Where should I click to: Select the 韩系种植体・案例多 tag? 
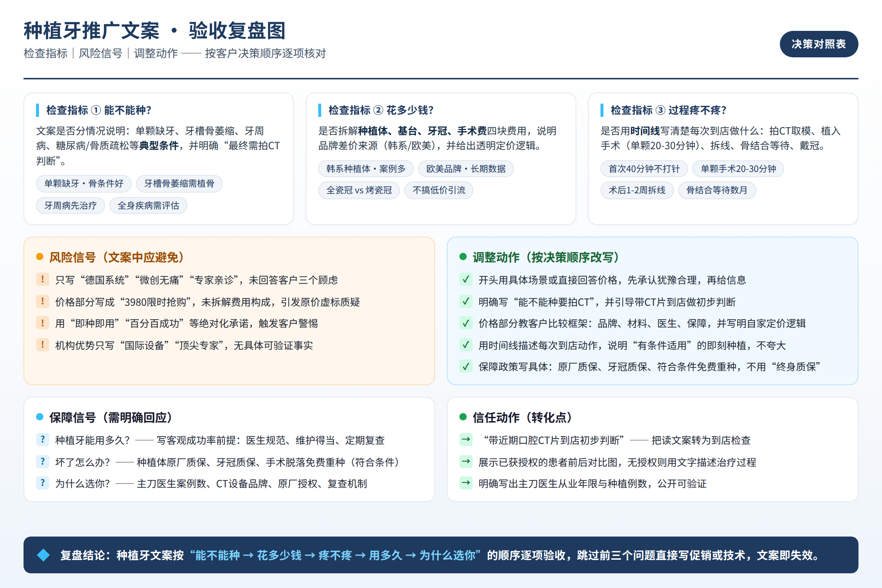tap(366, 169)
